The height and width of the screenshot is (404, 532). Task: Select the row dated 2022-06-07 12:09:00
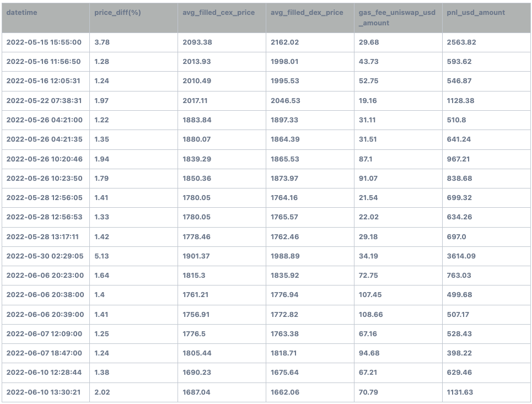pyautogui.click(x=44, y=333)
